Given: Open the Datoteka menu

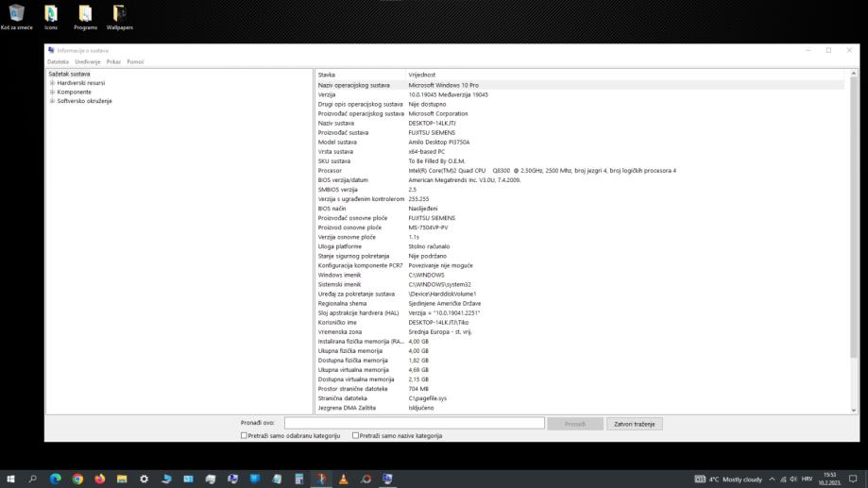Looking at the screenshot, I should 59,62.
